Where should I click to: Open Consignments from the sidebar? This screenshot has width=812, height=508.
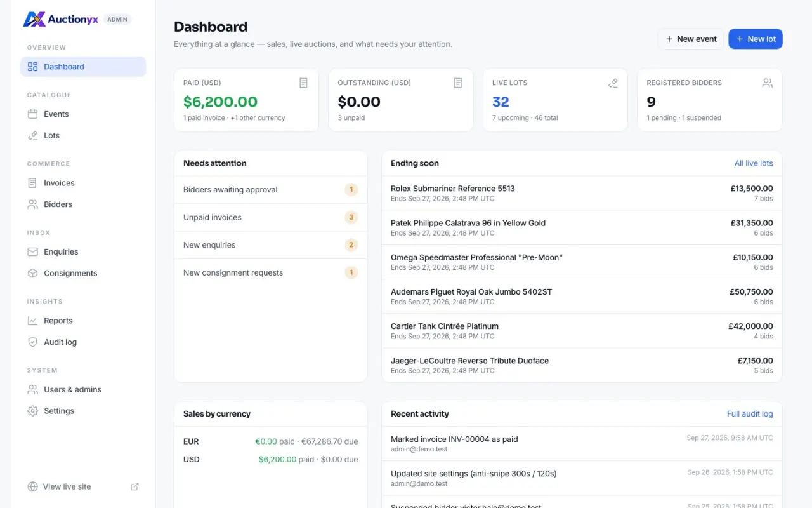(83, 274)
